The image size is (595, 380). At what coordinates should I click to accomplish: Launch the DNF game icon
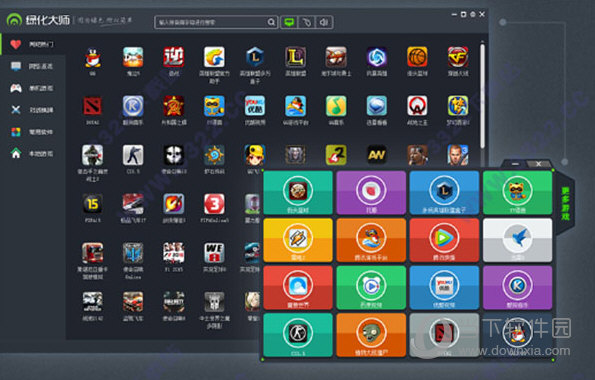133,57
